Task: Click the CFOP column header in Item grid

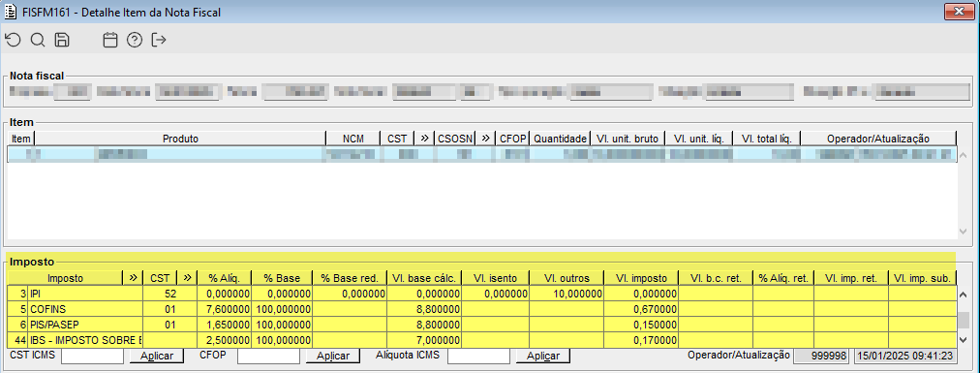Action: [x=513, y=139]
